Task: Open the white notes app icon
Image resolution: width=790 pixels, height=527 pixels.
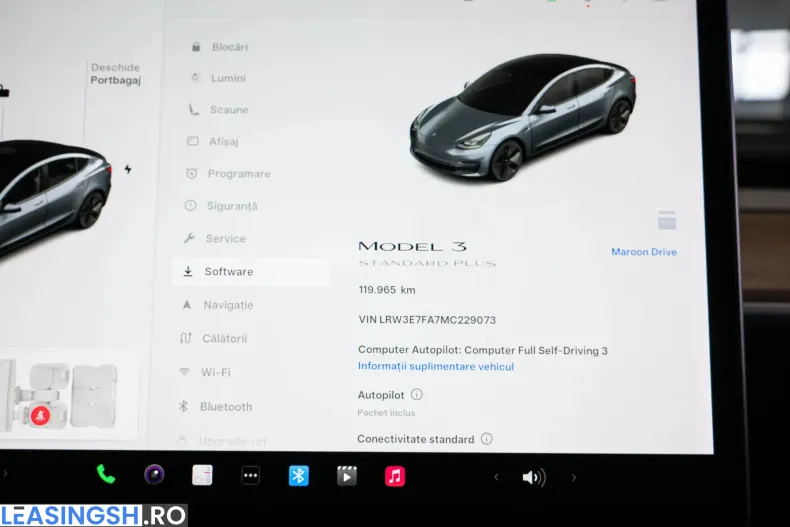Action: point(202,475)
